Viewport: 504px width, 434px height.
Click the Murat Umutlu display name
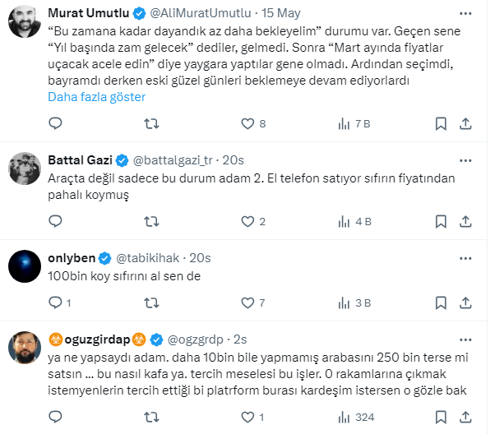tap(90, 13)
